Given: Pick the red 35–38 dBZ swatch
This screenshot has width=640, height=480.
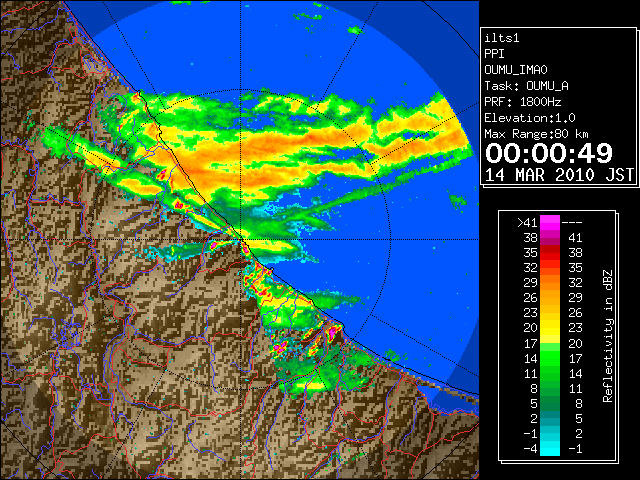Looking at the screenshot, I should point(550,253).
